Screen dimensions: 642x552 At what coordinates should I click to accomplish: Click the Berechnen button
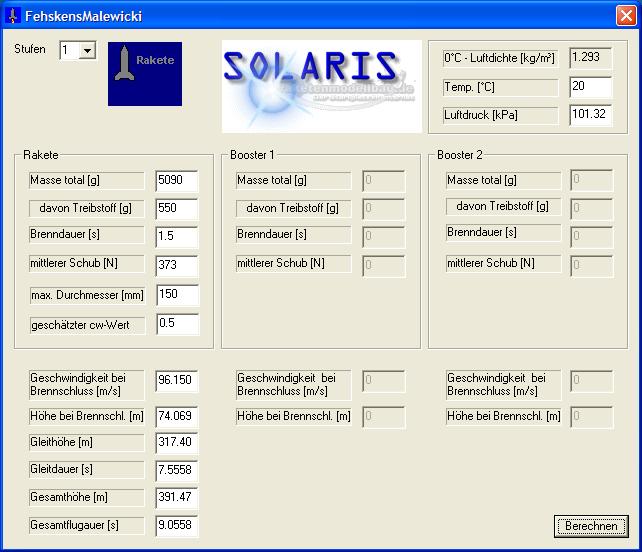tap(591, 526)
